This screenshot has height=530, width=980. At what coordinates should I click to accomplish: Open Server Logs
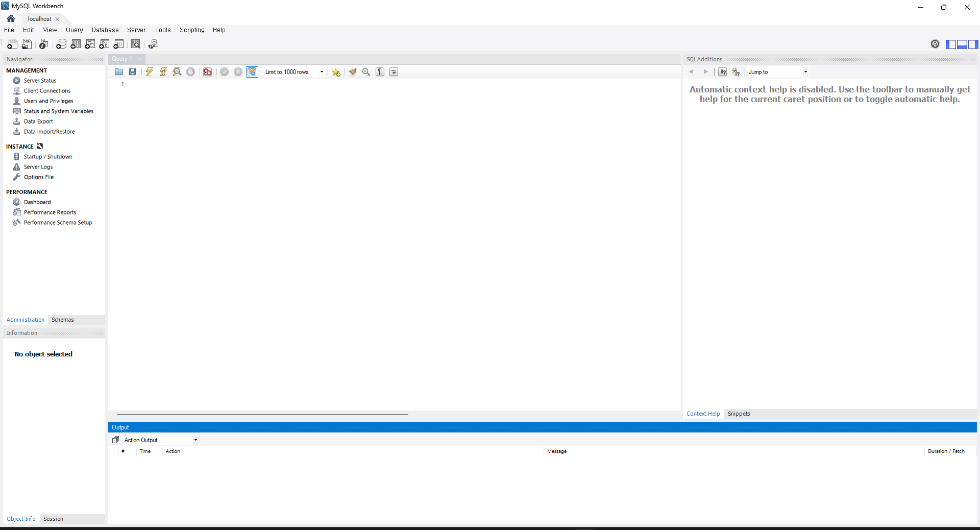click(38, 167)
